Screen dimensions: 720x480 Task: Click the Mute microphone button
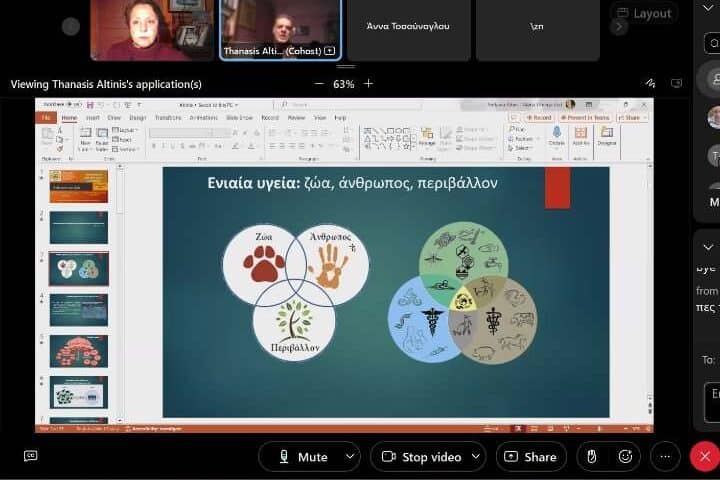(x=304, y=457)
